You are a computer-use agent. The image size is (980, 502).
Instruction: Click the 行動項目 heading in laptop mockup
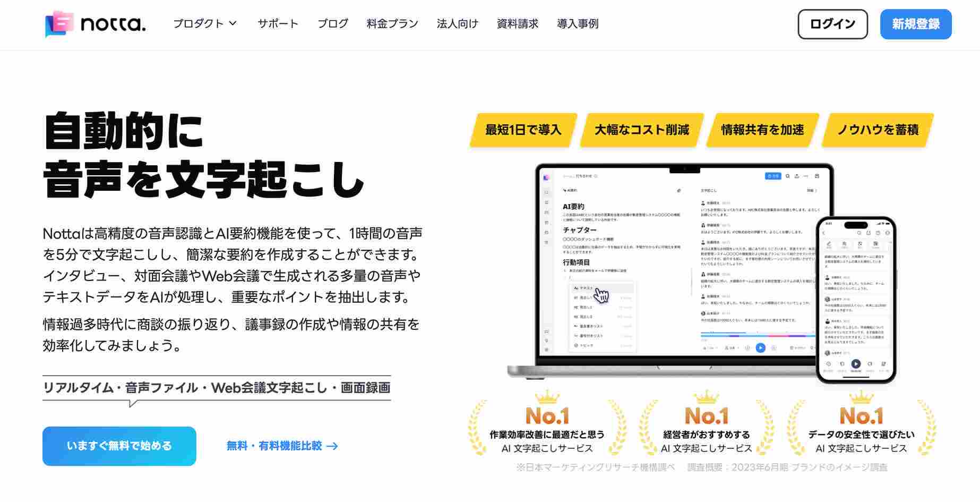pyautogui.click(x=577, y=262)
